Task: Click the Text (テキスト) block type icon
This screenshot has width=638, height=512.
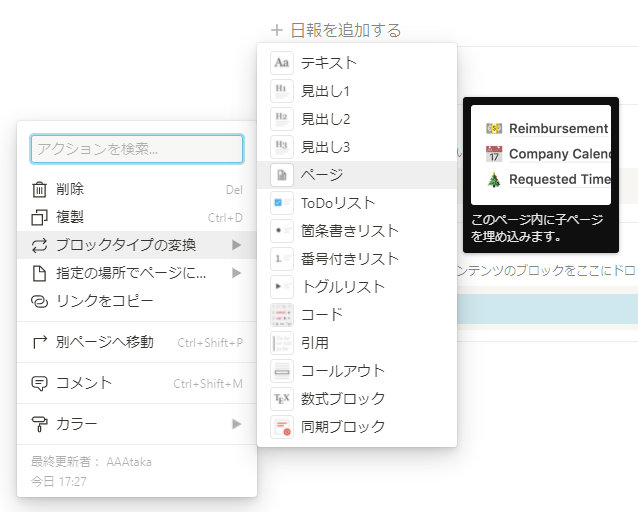Action: tap(282, 63)
